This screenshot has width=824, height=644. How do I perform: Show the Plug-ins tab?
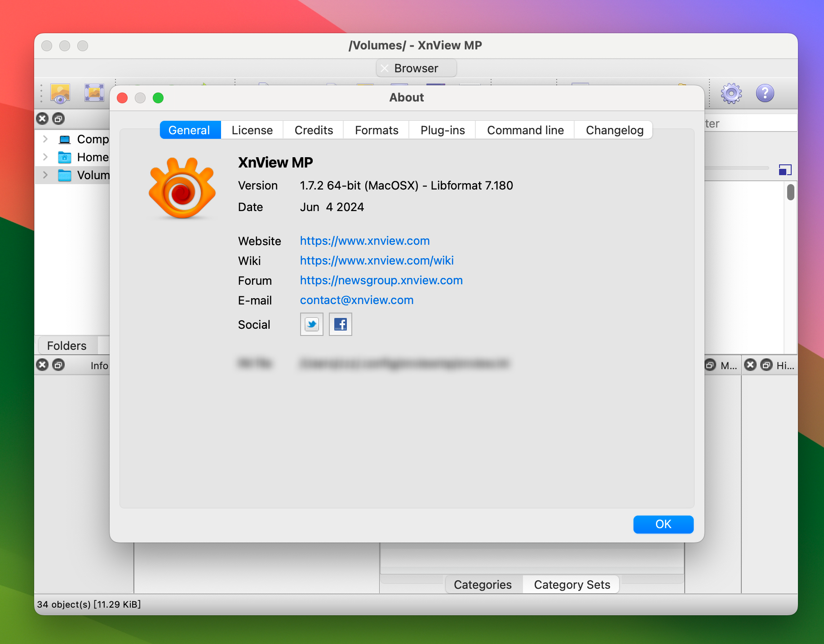(443, 130)
